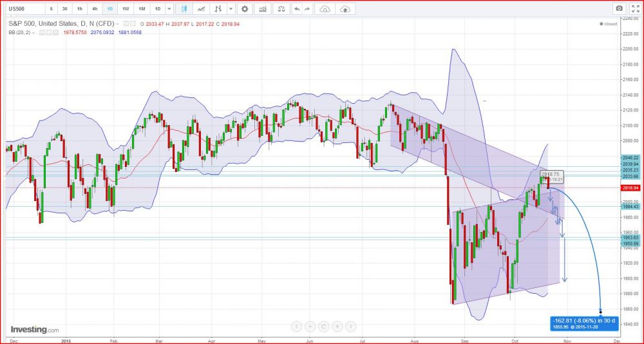Undo the last chart action

coord(296,8)
